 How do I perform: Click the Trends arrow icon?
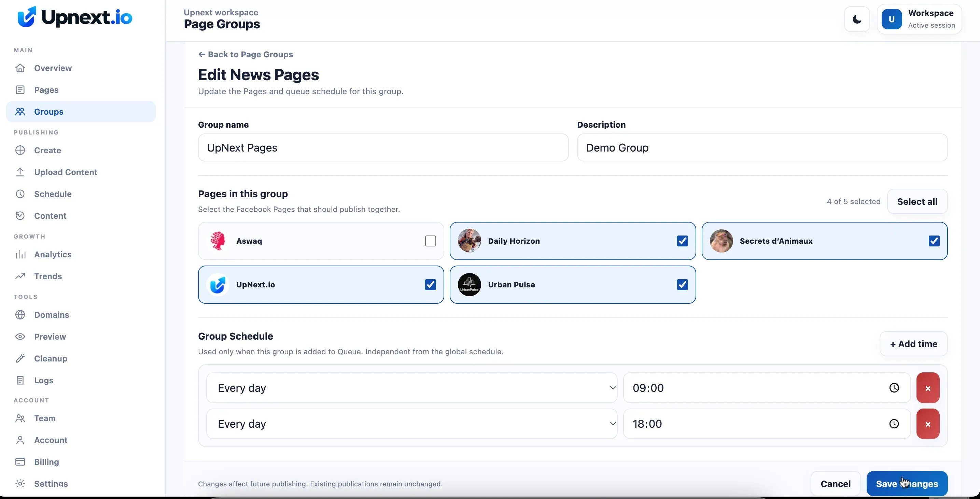pyautogui.click(x=20, y=276)
